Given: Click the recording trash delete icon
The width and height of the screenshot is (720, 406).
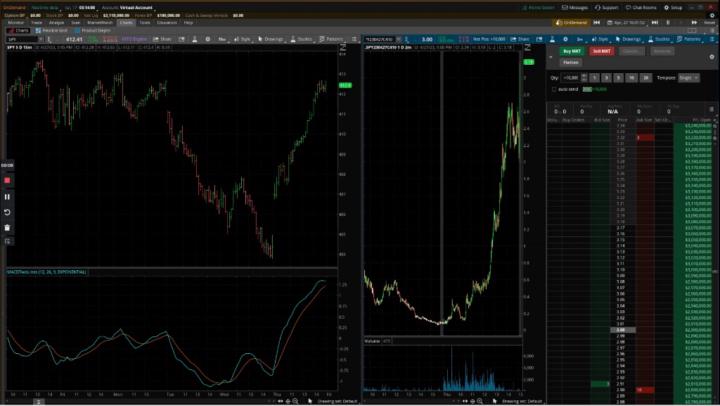Looking at the screenshot, I should click(7, 227).
